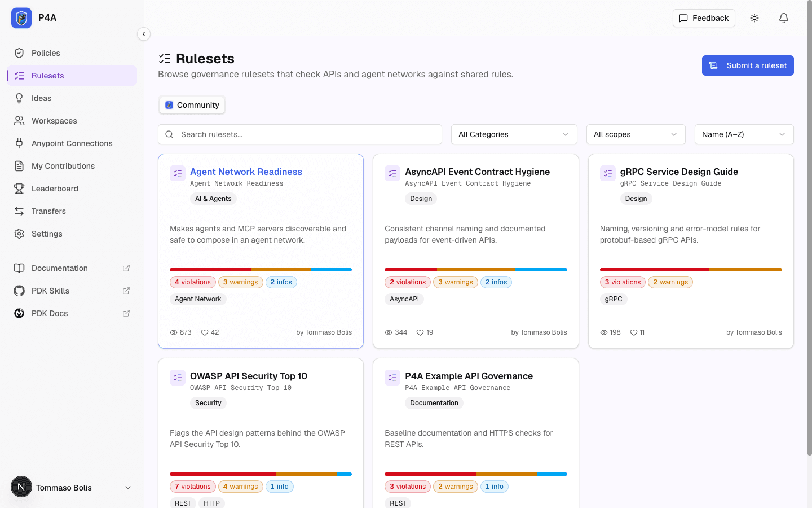Click the 'AsyncAPI' scope tag
The width and height of the screenshot is (812, 508).
pos(404,299)
